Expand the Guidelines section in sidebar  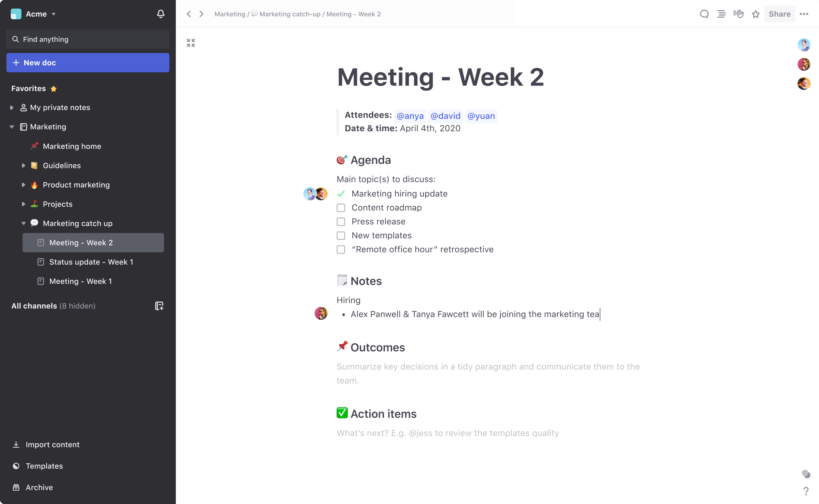[23, 166]
